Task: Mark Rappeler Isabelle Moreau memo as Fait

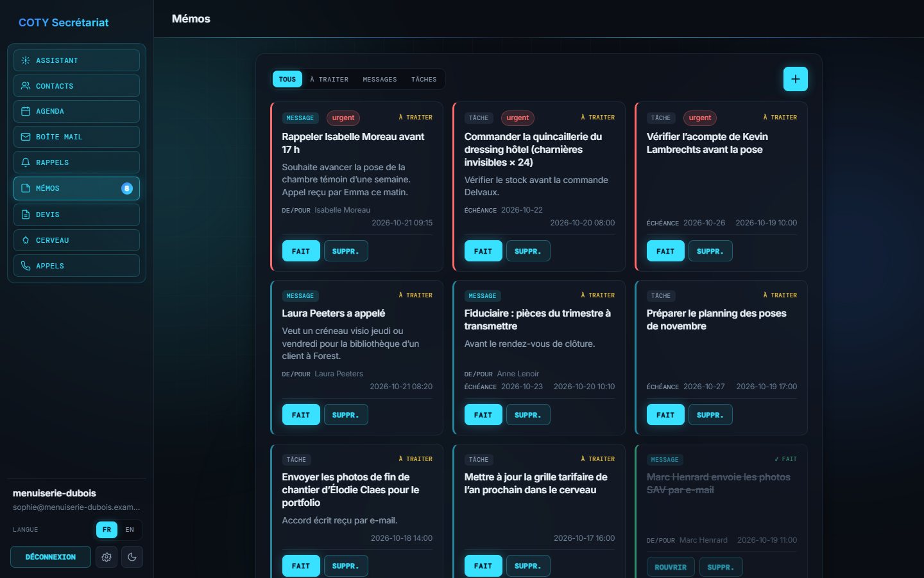Action: tap(301, 251)
